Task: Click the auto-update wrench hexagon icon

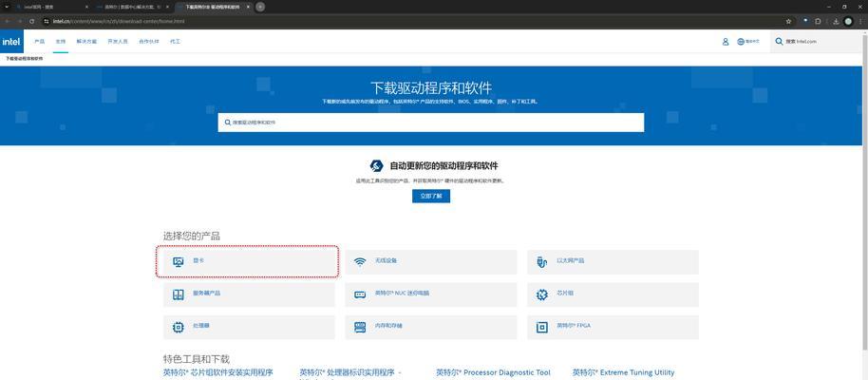Action: (376, 165)
